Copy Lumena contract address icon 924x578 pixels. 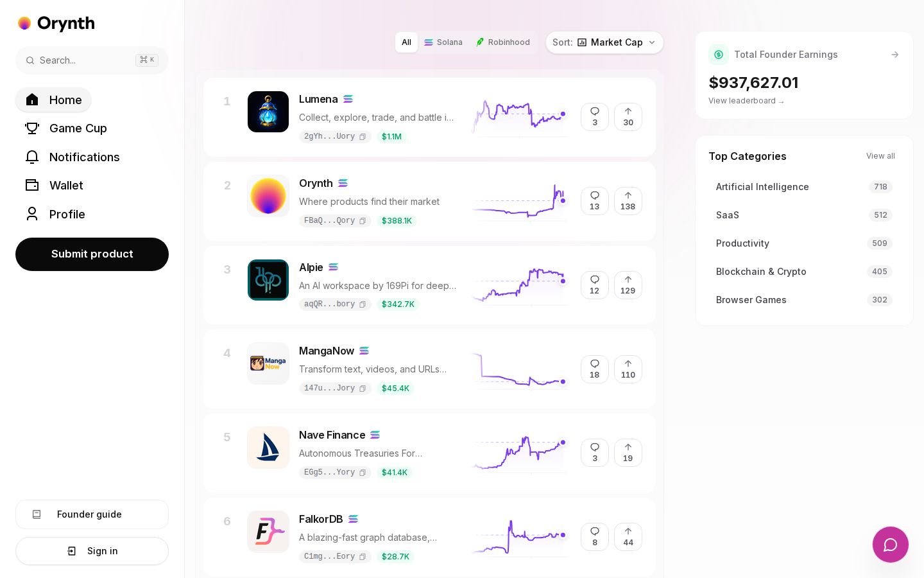[363, 137]
